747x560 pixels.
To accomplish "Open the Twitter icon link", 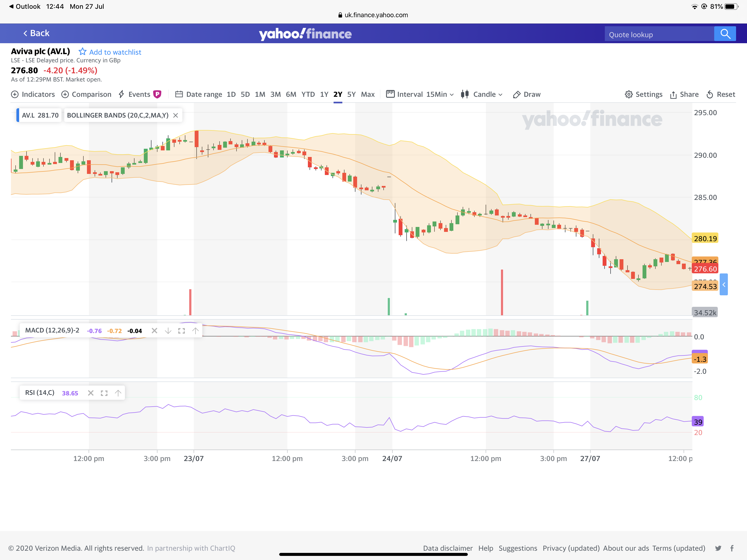I will 718,548.
